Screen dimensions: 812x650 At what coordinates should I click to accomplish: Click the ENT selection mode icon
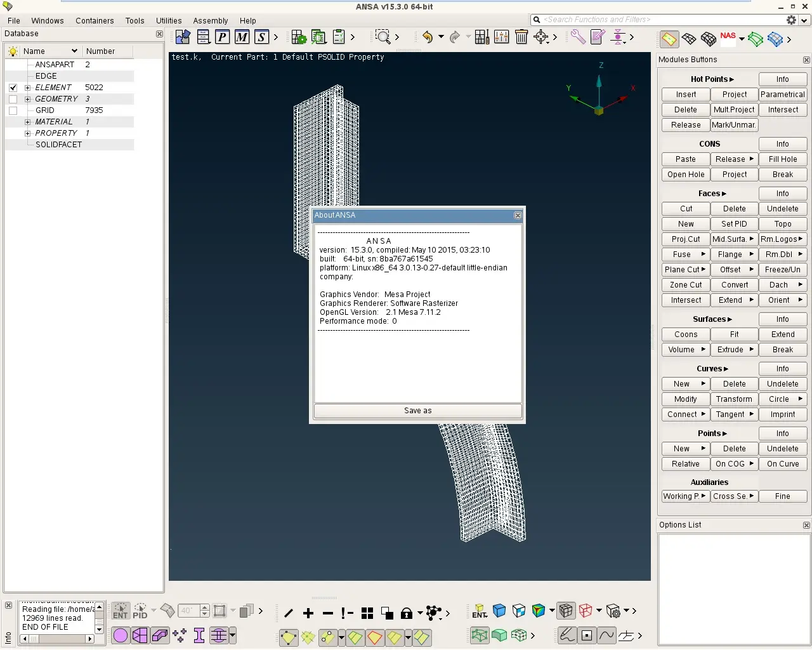[x=121, y=611]
